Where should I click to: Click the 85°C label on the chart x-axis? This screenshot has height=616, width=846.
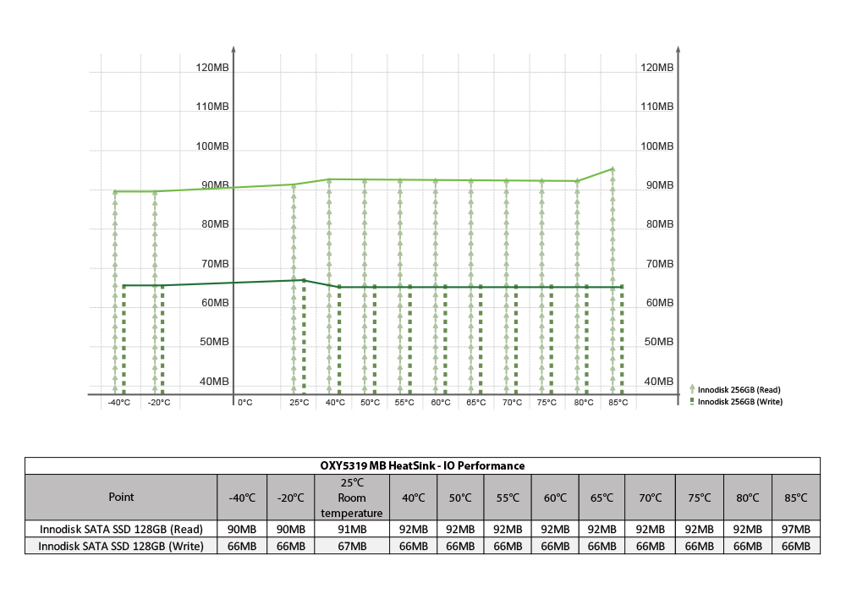tap(618, 403)
